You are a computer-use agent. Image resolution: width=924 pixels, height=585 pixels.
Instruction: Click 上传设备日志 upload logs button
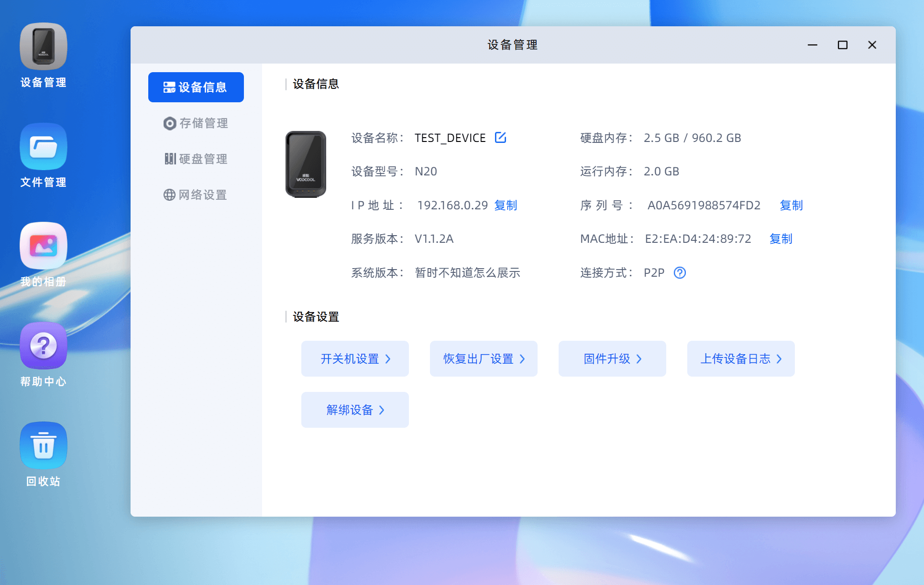coord(741,358)
